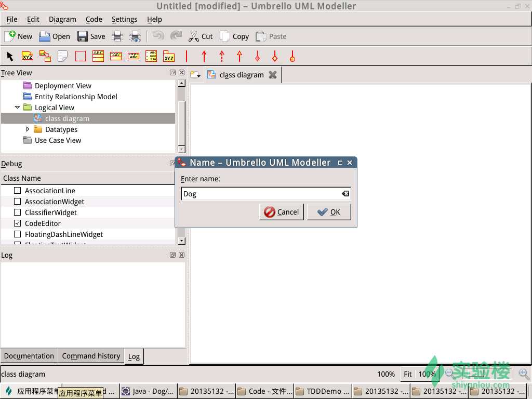This screenshot has width=532, height=399.
Task: Click the Fit zoom button
Action: click(407, 374)
